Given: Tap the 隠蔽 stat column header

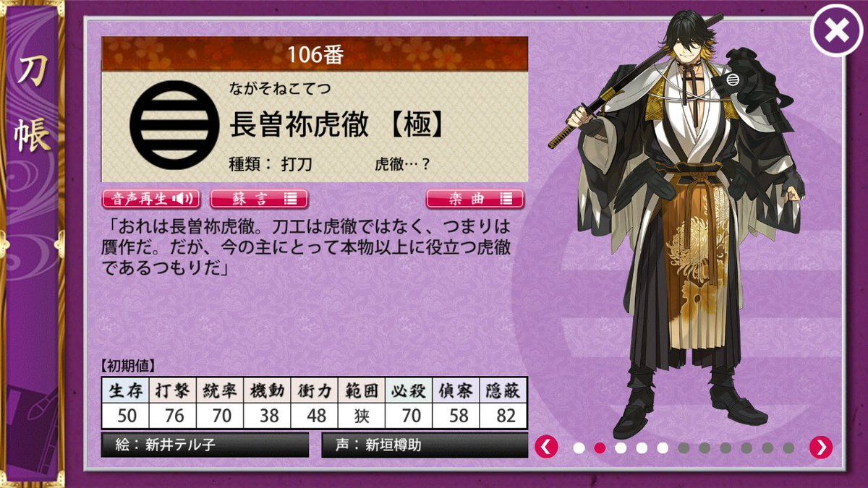Looking at the screenshot, I should pos(503,391).
